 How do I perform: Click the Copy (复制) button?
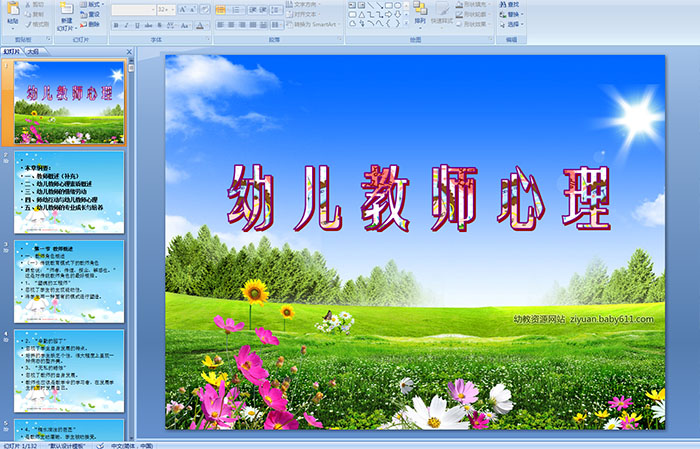point(35,14)
